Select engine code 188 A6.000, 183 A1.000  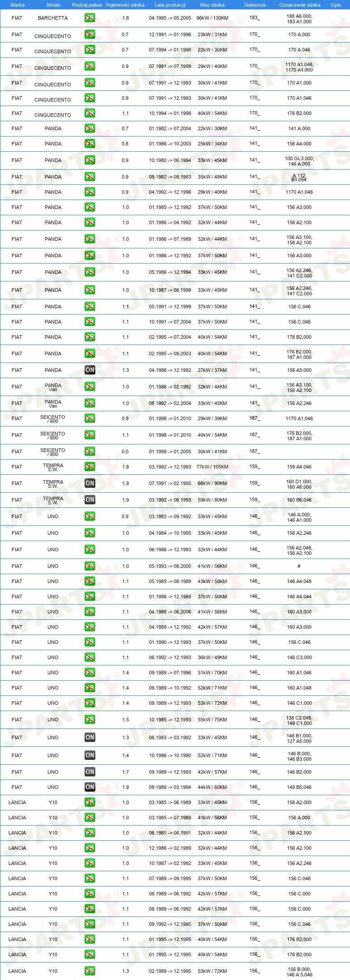click(x=299, y=18)
